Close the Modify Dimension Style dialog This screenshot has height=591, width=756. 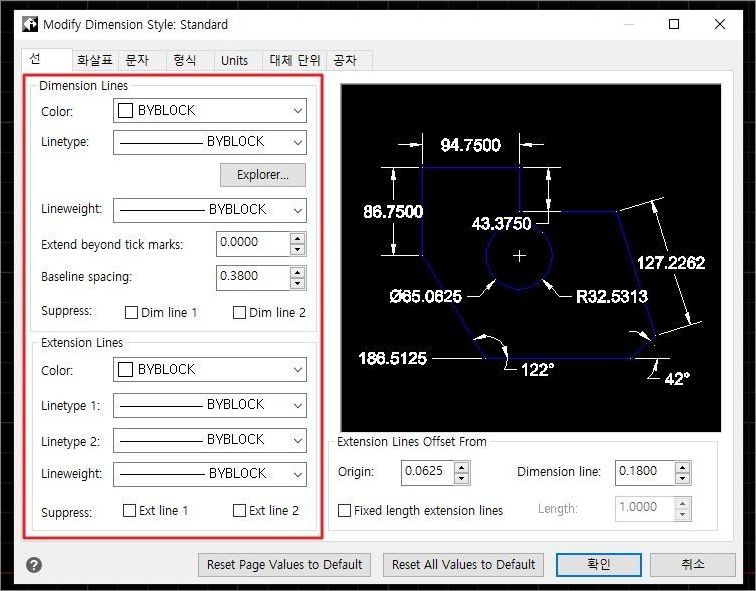[x=719, y=24]
